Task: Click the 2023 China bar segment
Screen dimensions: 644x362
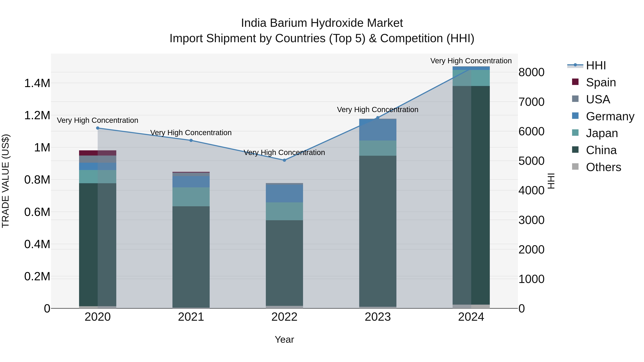Action: [378, 231]
